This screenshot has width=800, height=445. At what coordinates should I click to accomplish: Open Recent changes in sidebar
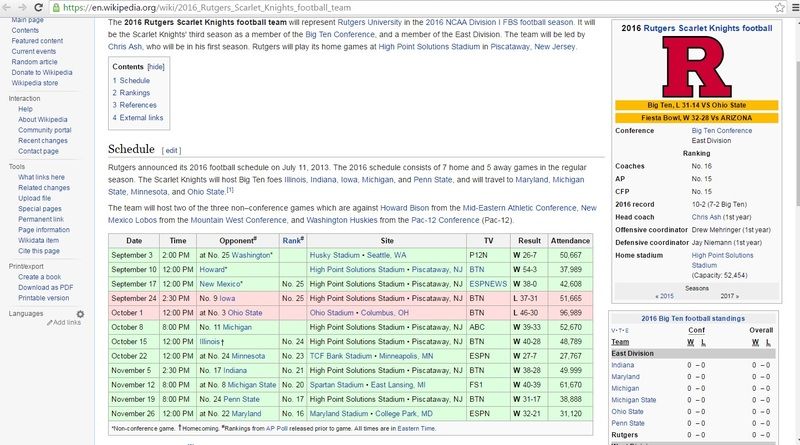pyautogui.click(x=43, y=141)
